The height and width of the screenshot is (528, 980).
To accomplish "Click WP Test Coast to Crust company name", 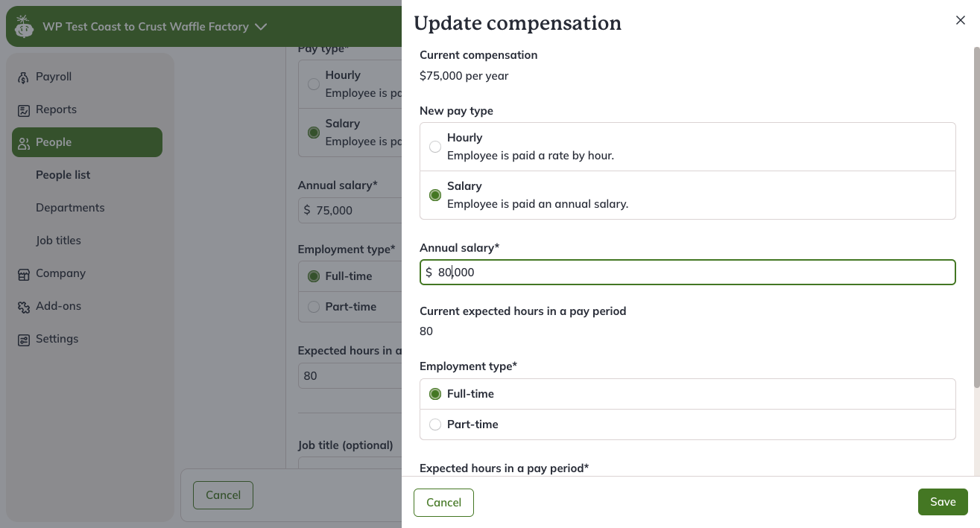I will 145,27.
